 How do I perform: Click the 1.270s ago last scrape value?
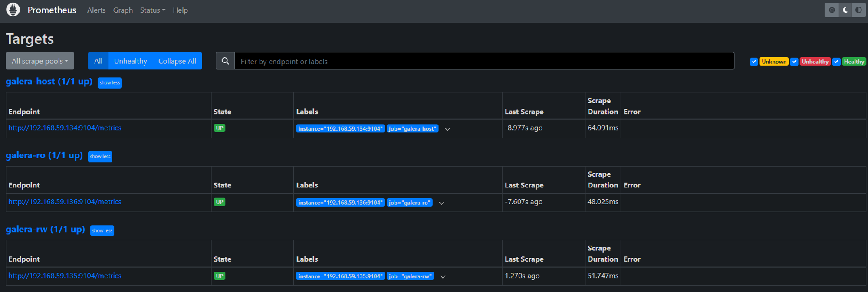click(522, 276)
